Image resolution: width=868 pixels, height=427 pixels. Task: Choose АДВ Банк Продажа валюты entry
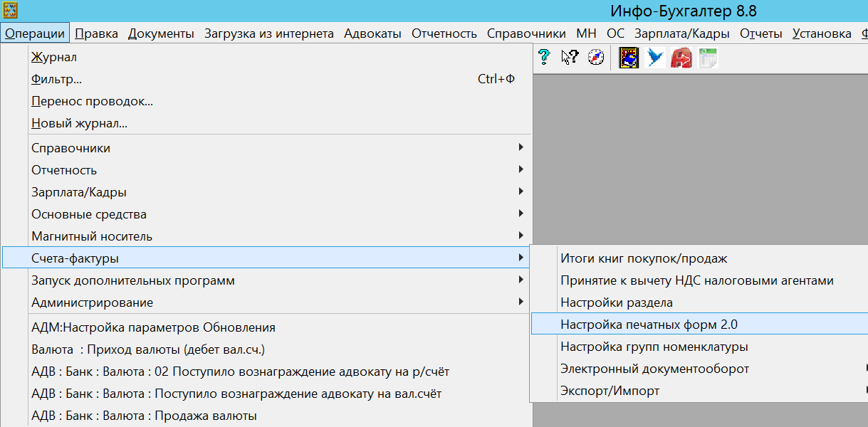tap(267, 416)
